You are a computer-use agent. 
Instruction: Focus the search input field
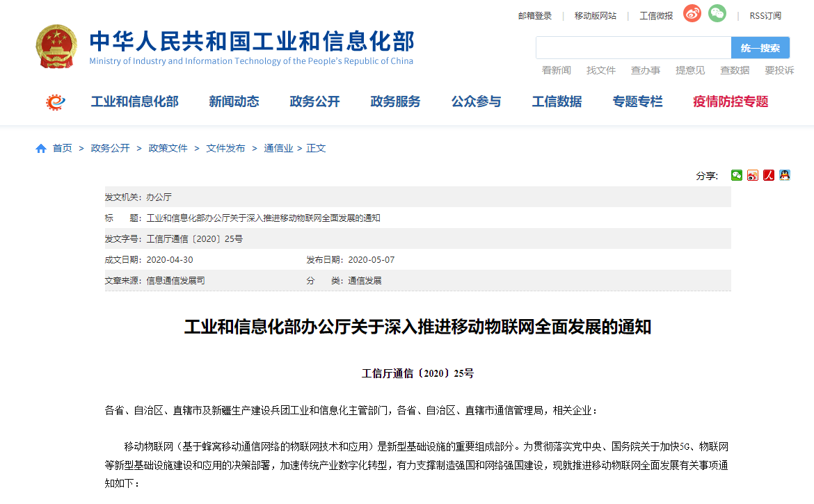[x=633, y=48]
